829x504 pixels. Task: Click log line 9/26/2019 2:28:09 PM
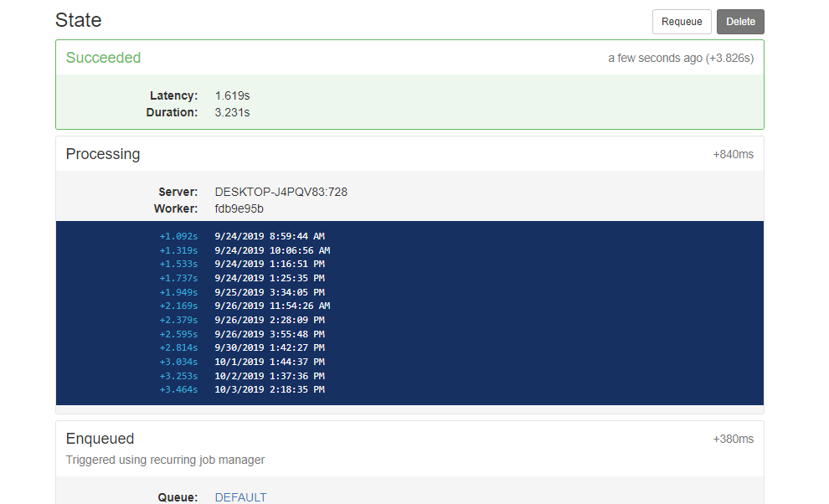click(x=270, y=320)
